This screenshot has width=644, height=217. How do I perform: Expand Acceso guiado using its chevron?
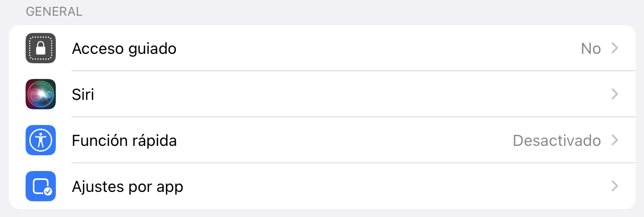click(615, 49)
